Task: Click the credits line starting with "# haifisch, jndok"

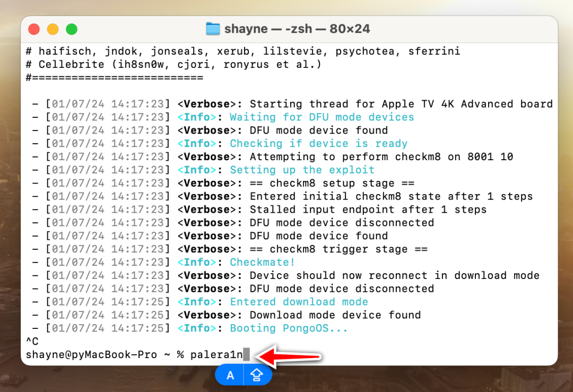Action: click(x=243, y=51)
